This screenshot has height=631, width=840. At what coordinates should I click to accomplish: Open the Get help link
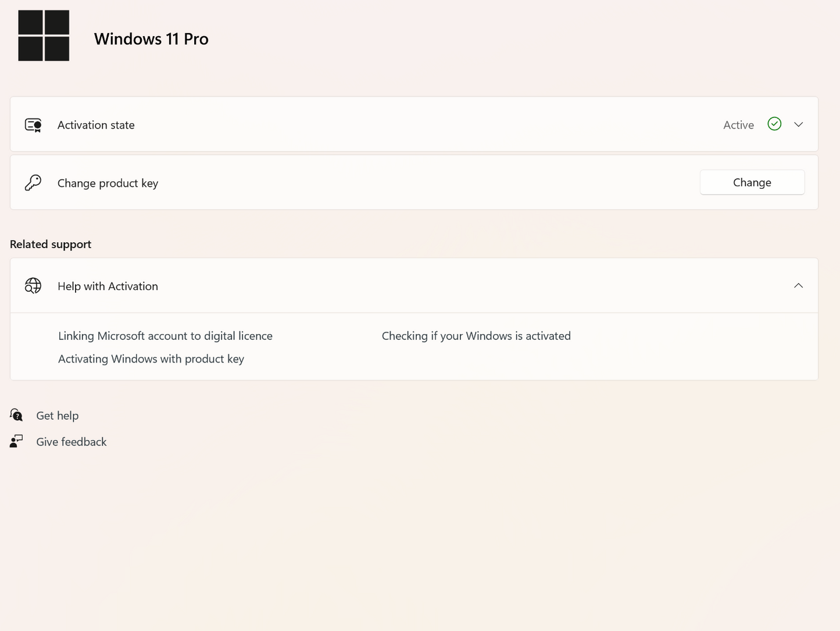57,415
